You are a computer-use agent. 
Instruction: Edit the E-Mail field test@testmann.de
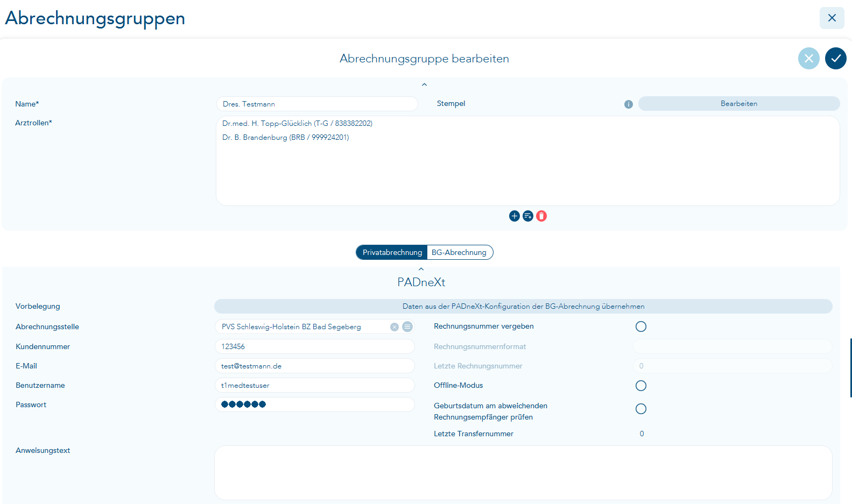point(314,366)
